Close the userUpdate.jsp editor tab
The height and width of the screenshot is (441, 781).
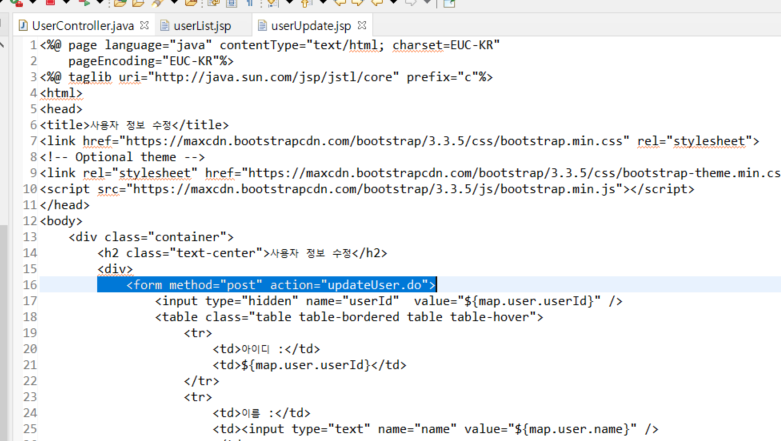point(362,25)
